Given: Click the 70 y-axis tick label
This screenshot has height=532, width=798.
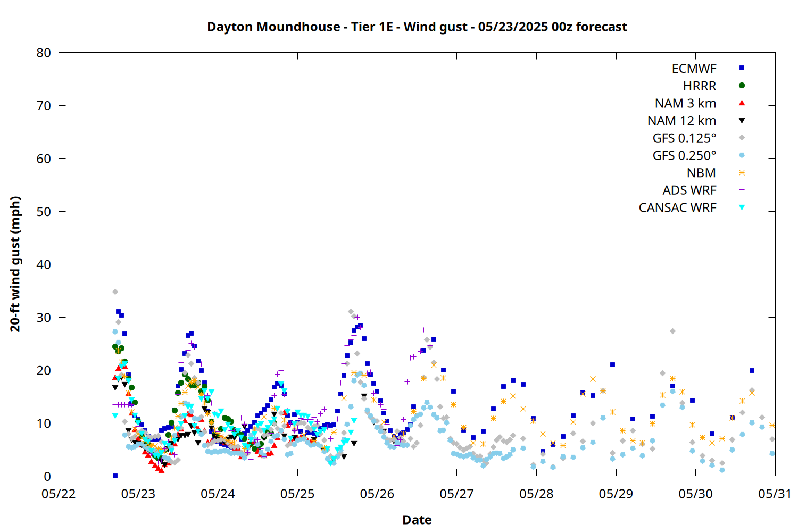Looking at the screenshot, I should click(x=44, y=105).
